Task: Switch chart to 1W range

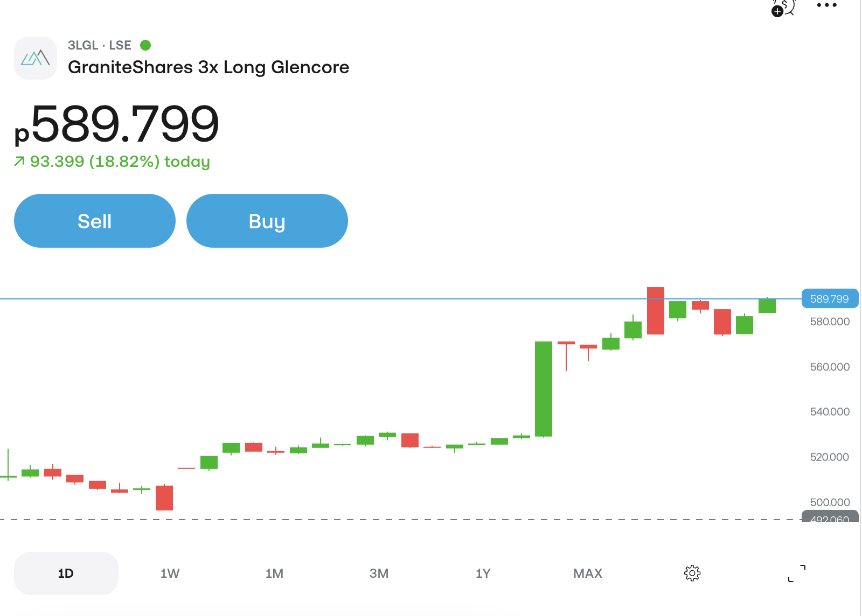Action: click(x=170, y=573)
